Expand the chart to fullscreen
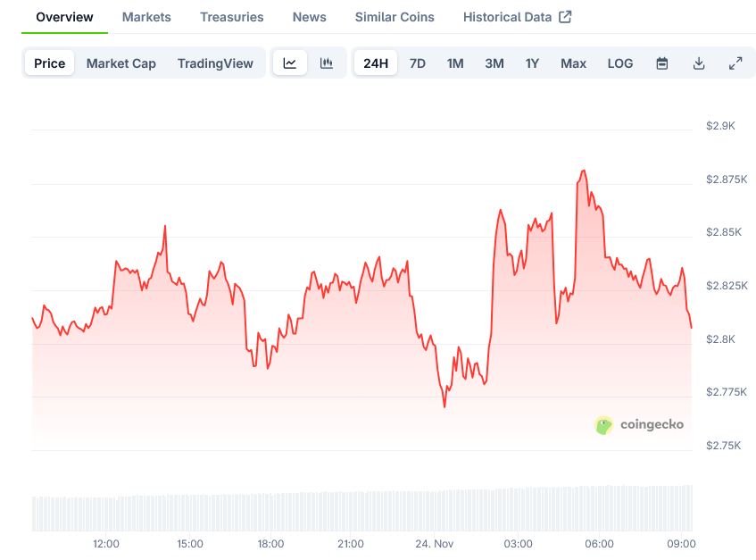 [735, 63]
